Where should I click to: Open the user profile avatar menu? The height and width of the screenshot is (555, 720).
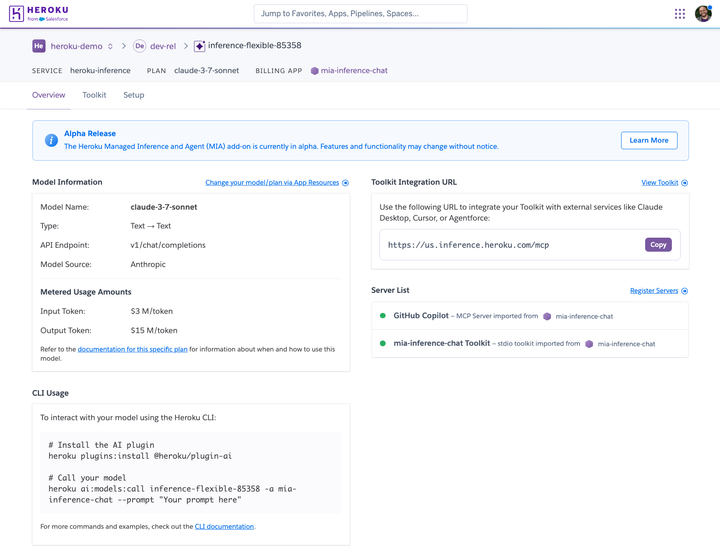703,13
